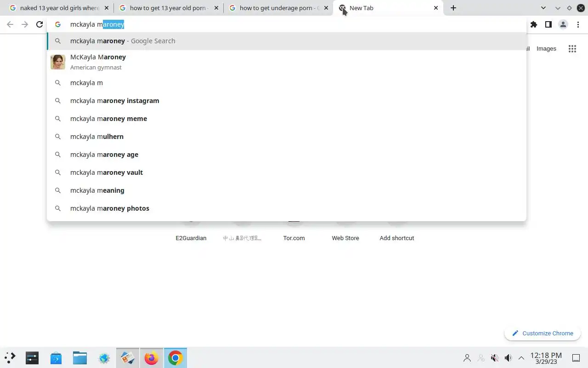
Task: Select the New Tab tab
Action: [389, 8]
